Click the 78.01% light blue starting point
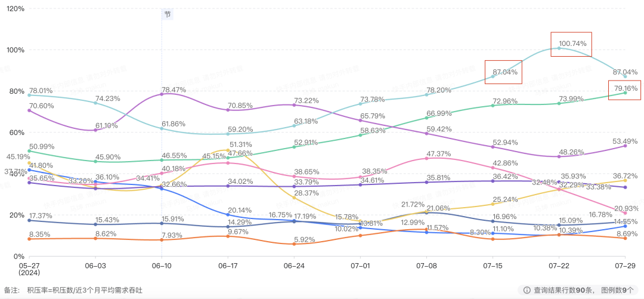The image size is (644, 299). click(29, 95)
